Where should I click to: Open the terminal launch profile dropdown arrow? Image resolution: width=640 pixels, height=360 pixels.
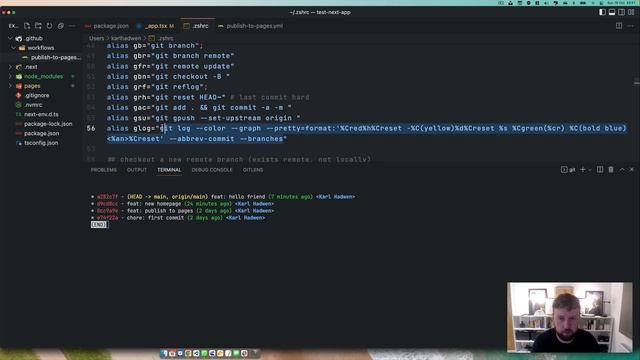click(590, 170)
